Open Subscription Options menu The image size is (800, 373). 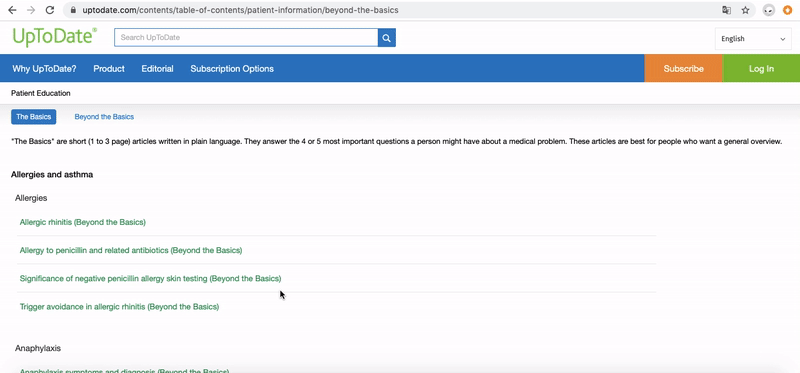click(232, 69)
